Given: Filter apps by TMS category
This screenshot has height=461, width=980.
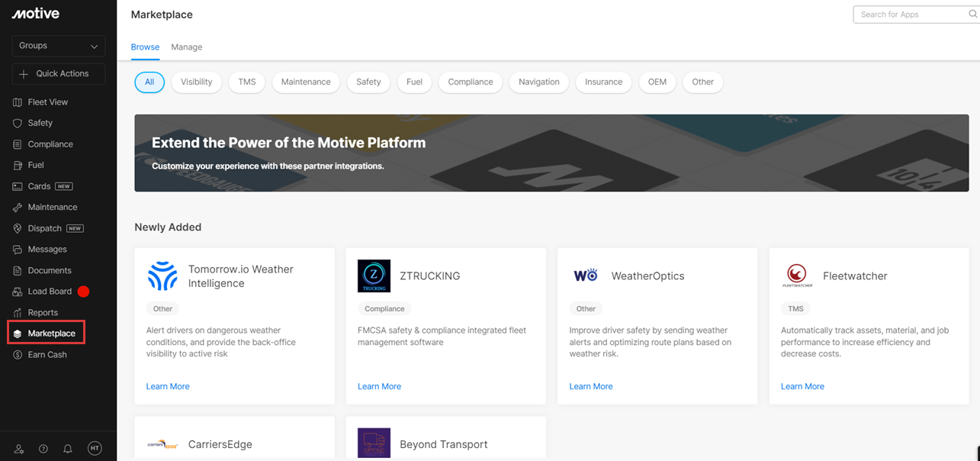Looking at the screenshot, I should (247, 82).
